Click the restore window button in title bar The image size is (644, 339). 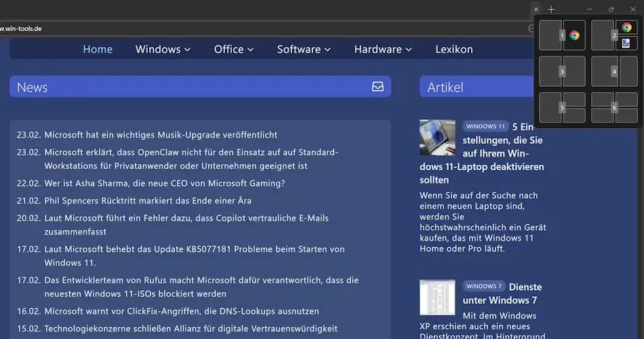pos(611,9)
